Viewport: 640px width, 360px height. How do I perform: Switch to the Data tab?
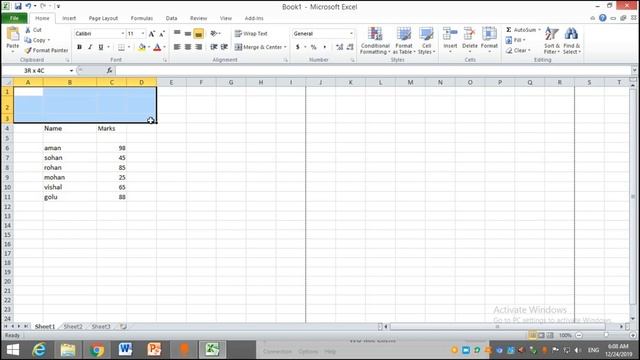pyautogui.click(x=171, y=18)
